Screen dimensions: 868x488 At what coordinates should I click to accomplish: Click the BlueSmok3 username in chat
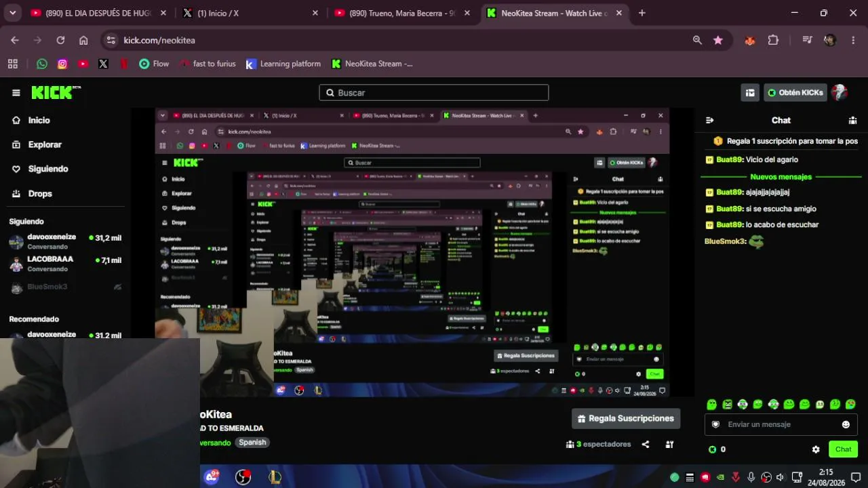[x=725, y=241]
